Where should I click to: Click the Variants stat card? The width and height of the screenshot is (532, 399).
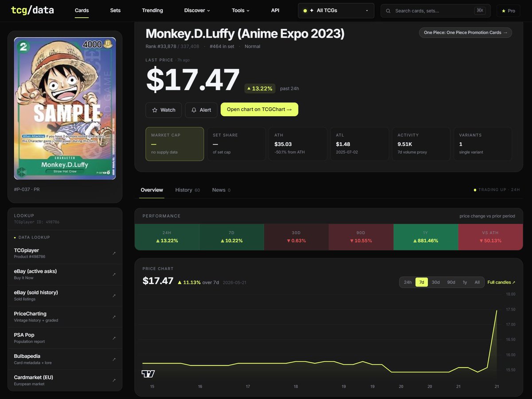click(x=483, y=144)
